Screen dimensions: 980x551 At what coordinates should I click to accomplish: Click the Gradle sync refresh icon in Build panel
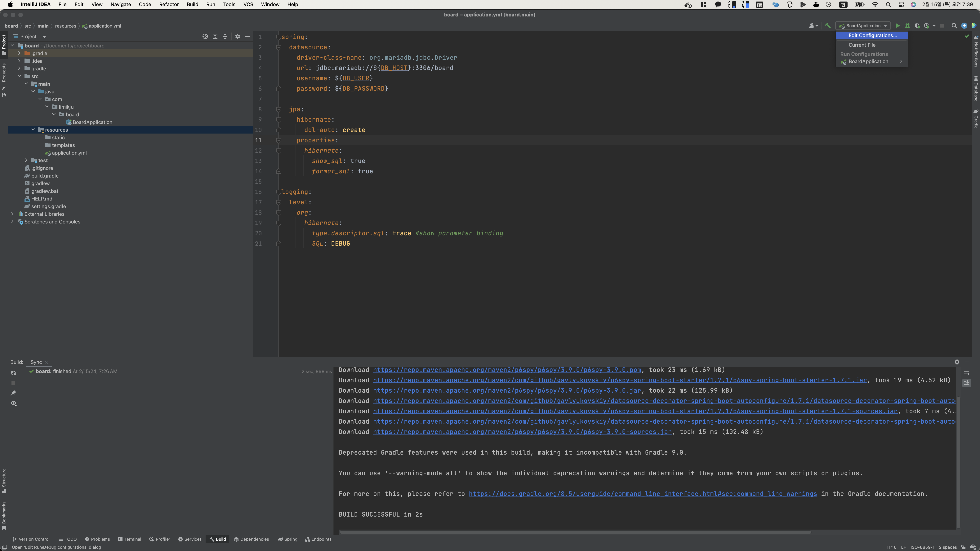coord(13,373)
